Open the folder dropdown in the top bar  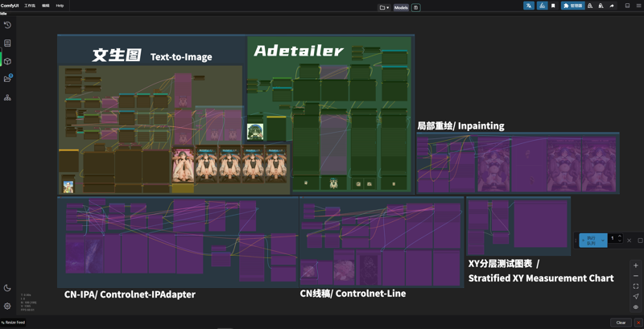coord(384,7)
